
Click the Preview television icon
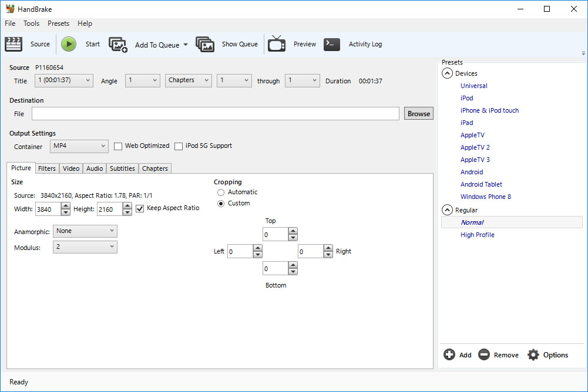(276, 44)
